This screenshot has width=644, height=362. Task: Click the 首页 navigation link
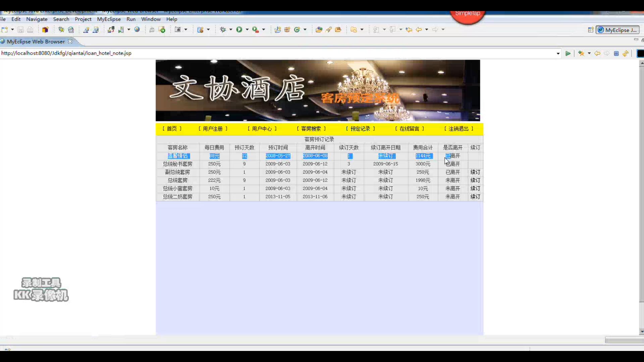[172, 129]
